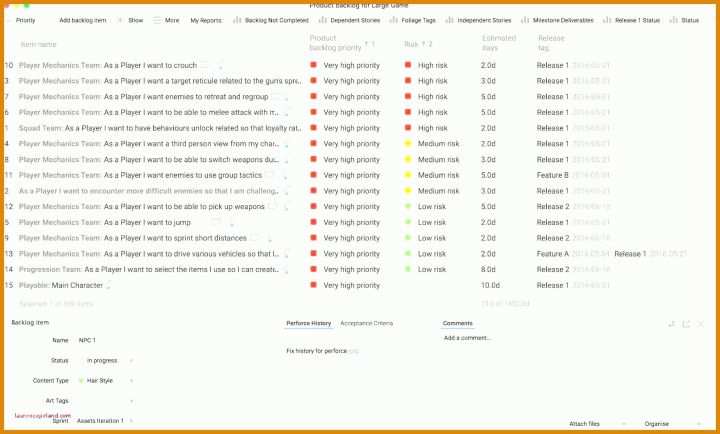
Task: Click the Milestone Deliverables chart icon
Action: [525, 20]
